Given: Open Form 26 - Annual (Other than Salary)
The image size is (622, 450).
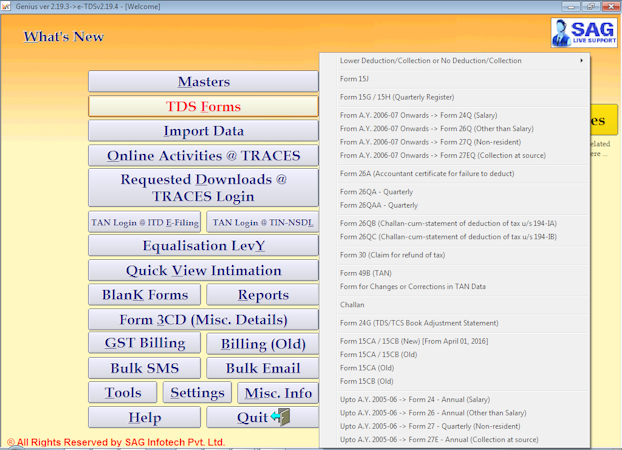Looking at the screenshot, I should 455,413.
